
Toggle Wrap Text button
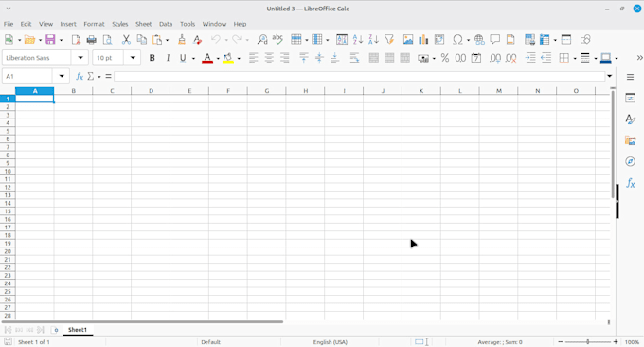[354, 58]
